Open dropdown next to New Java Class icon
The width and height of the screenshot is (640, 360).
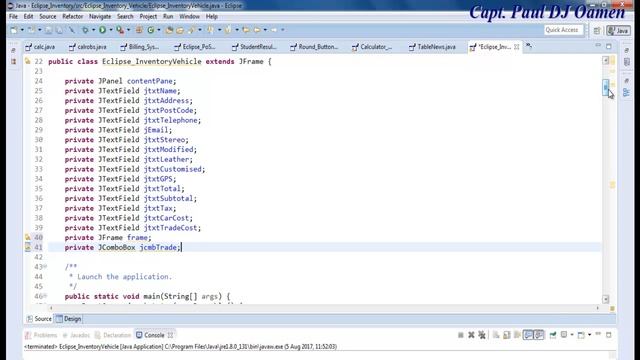coord(159,30)
